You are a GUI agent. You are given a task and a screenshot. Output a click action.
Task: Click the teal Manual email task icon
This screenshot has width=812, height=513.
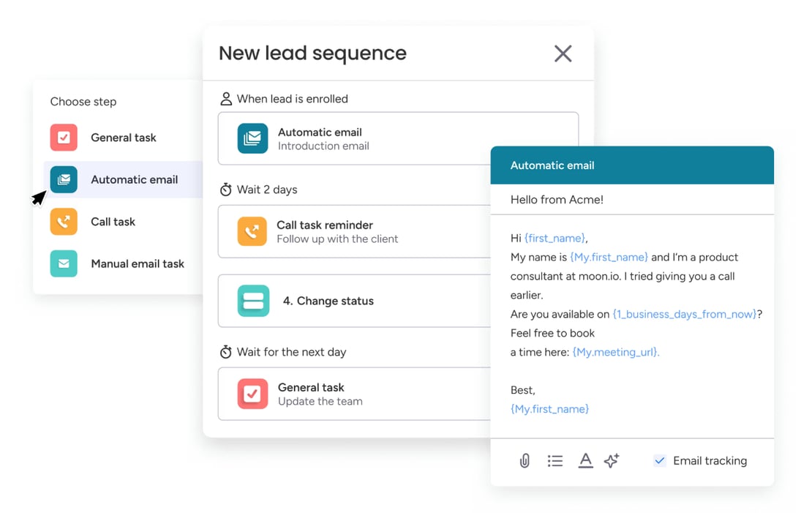(x=64, y=263)
